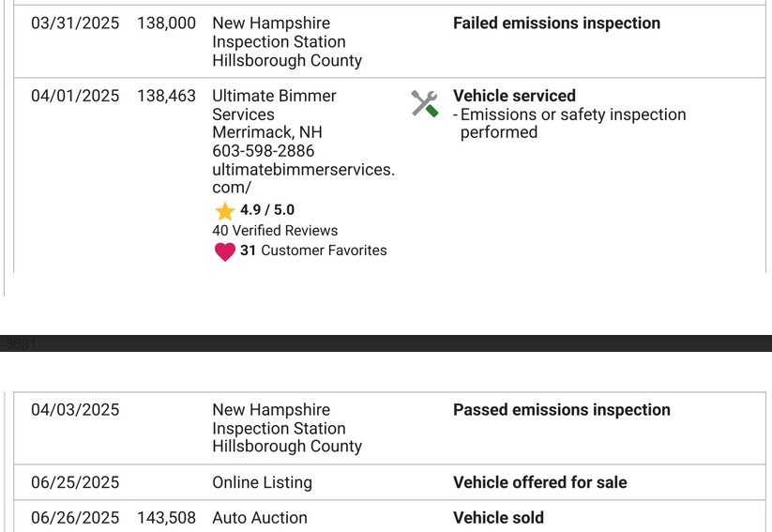Click the Online Listing source text
Image resolution: width=772 pixels, height=532 pixels.
tap(262, 482)
